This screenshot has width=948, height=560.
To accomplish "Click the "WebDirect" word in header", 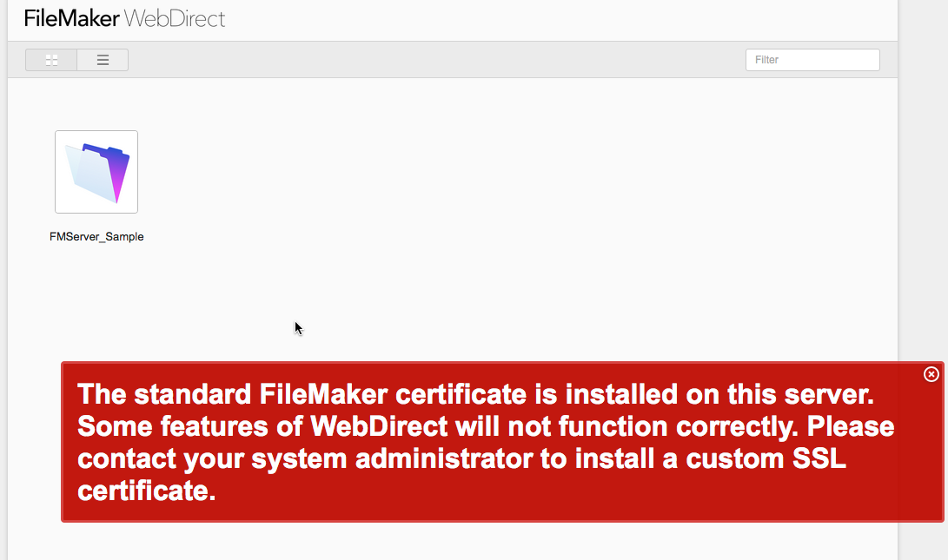I will tap(175, 19).
